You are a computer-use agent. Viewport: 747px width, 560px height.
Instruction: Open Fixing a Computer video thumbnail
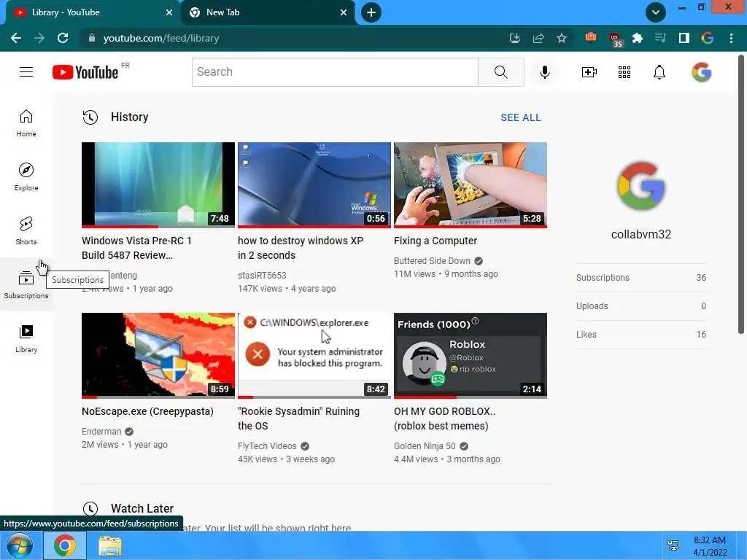[471, 184]
